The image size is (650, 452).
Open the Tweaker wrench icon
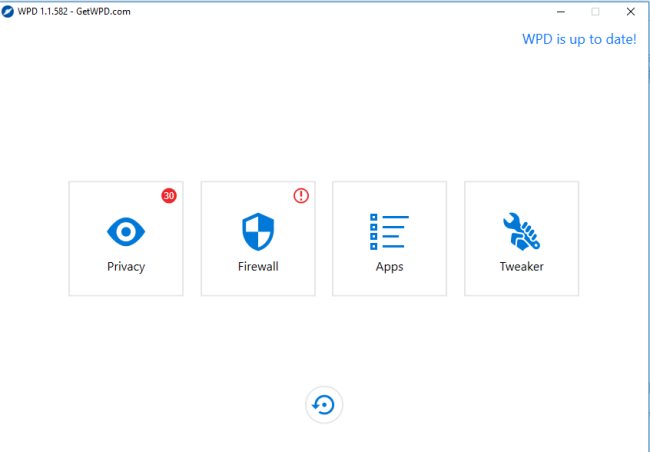coord(521,231)
